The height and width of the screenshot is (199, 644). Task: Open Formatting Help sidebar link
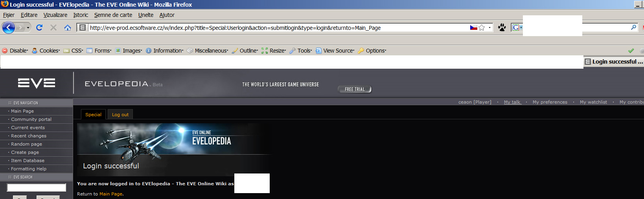(x=29, y=169)
